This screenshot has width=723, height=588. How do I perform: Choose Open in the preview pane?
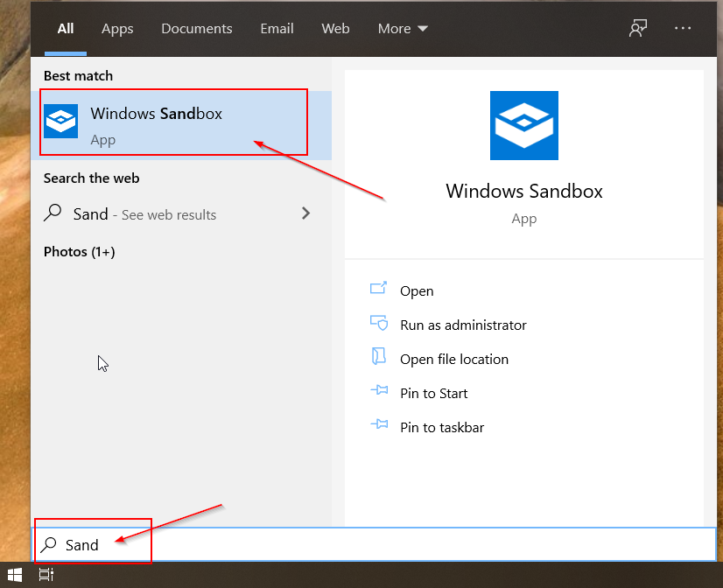[x=417, y=291]
